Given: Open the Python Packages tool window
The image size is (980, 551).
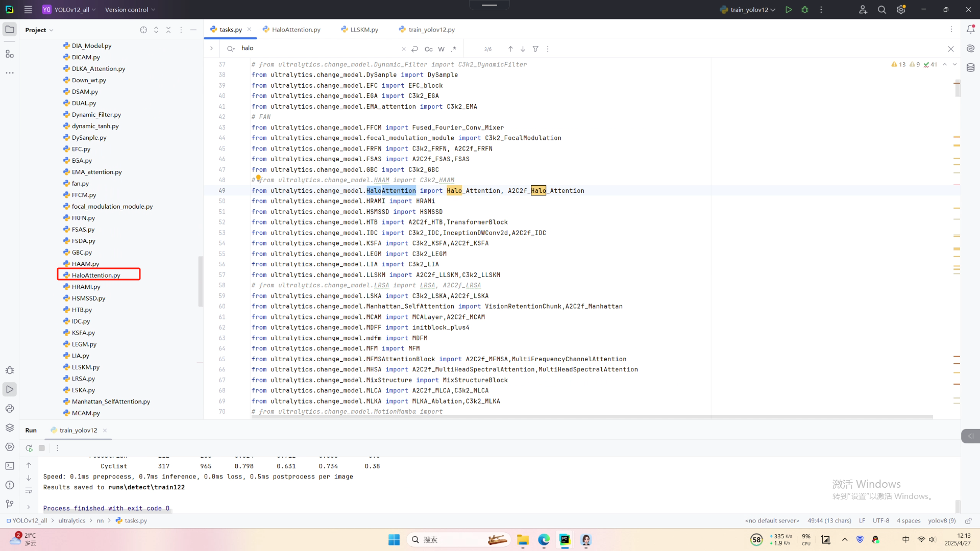Looking at the screenshot, I should pyautogui.click(x=10, y=428).
